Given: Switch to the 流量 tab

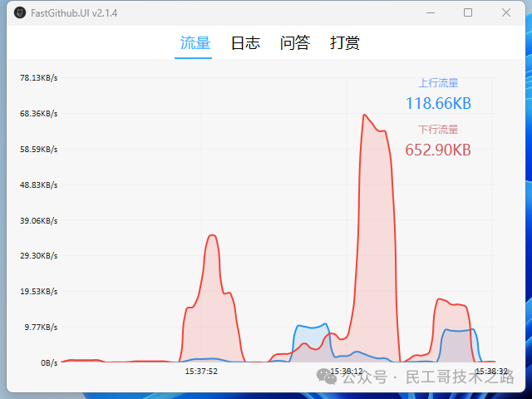Looking at the screenshot, I should [195, 43].
